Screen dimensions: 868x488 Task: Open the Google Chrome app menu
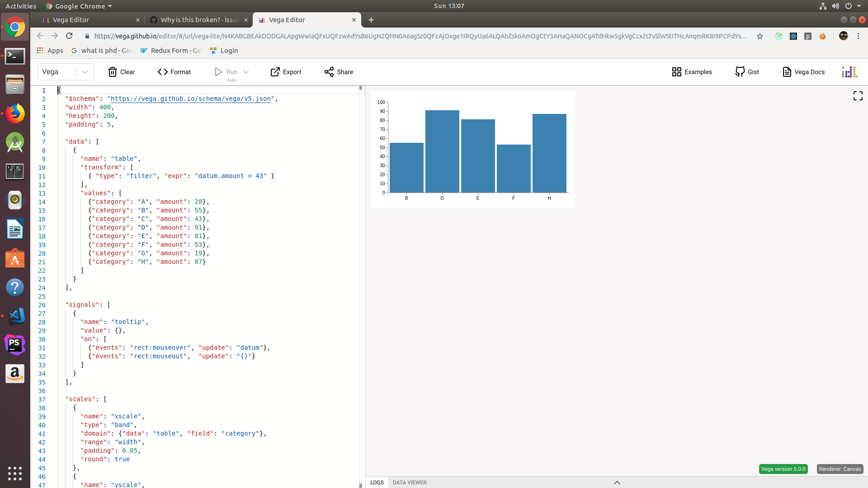[x=79, y=6]
